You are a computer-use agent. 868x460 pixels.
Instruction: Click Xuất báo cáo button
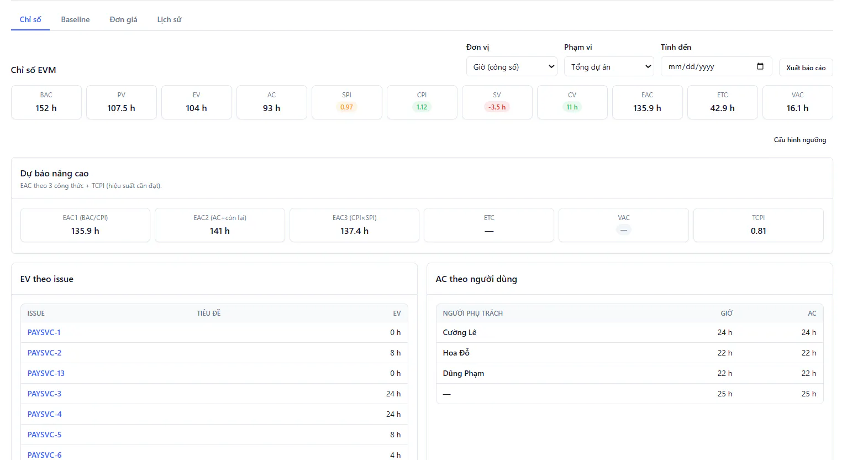pyautogui.click(x=806, y=67)
